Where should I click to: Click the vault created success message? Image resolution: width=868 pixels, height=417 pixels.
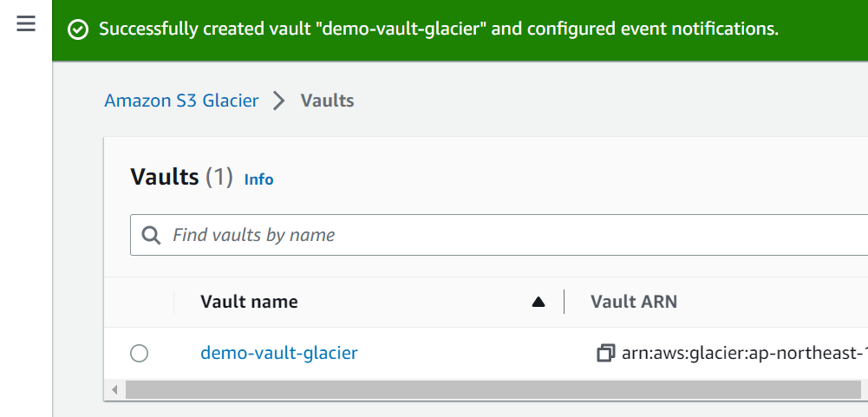pyautogui.click(x=439, y=29)
